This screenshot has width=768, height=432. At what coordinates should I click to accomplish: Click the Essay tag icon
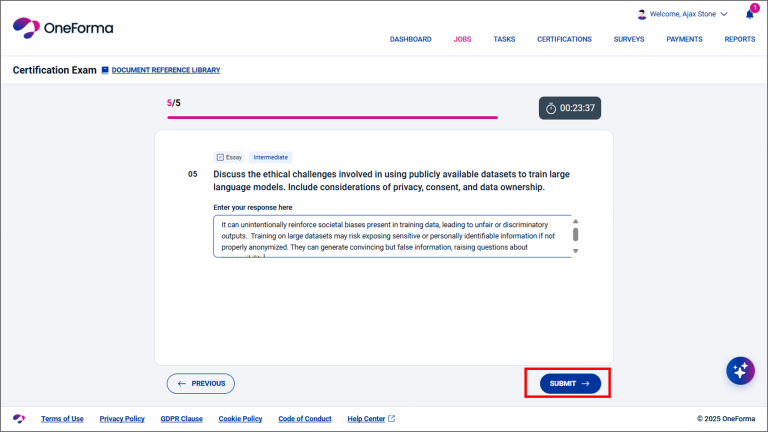(x=220, y=157)
